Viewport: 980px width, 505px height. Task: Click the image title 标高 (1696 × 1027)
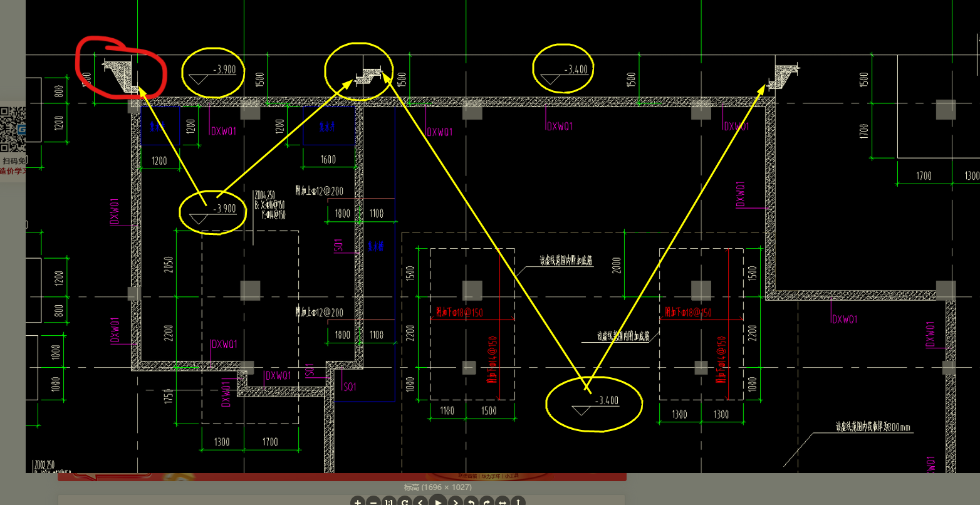click(438, 487)
